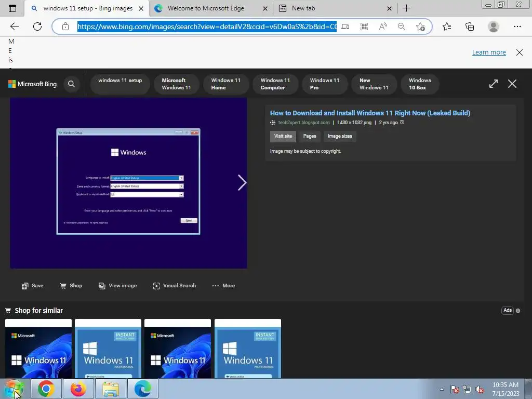The height and width of the screenshot is (399, 532).
Task: Open the app available icon in address bar
Action: [345, 26]
